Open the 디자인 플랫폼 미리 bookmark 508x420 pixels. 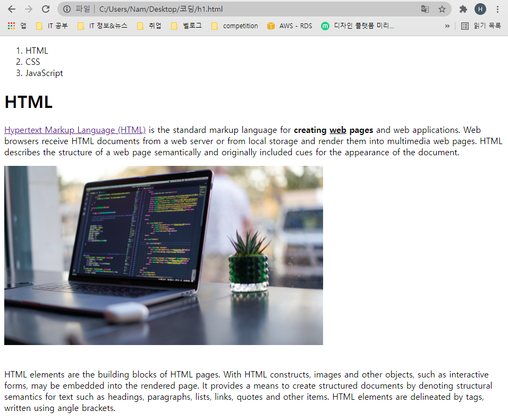click(x=357, y=26)
